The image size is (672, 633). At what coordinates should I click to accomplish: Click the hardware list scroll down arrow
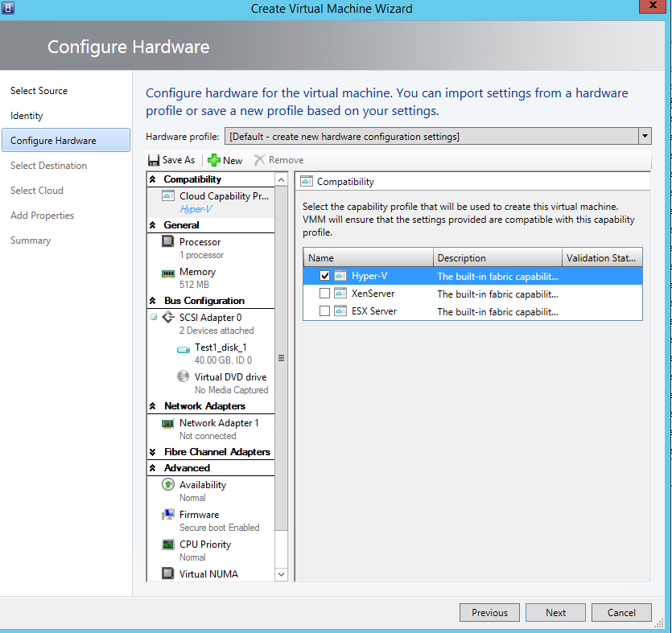click(x=281, y=574)
